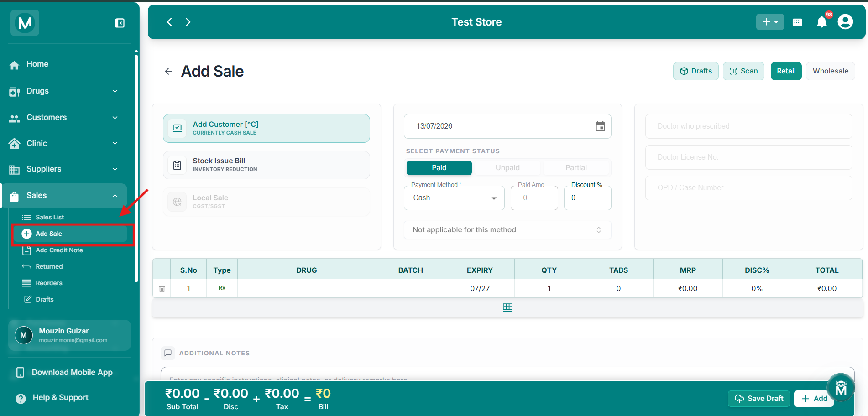
Task: Open Returned in sidebar
Action: click(x=49, y=267)
